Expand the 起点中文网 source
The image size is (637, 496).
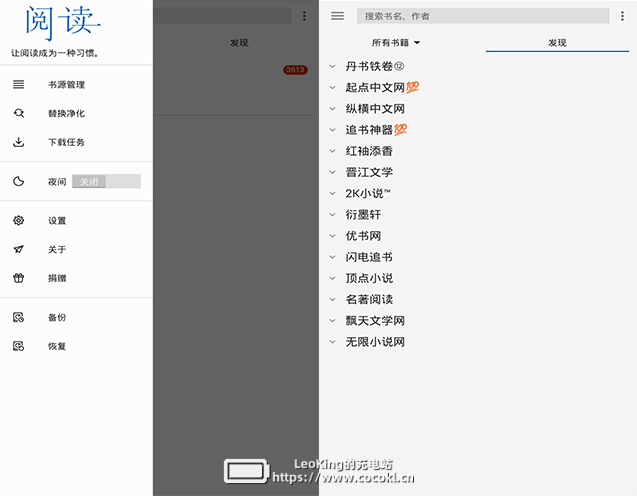tap(333, 88)
